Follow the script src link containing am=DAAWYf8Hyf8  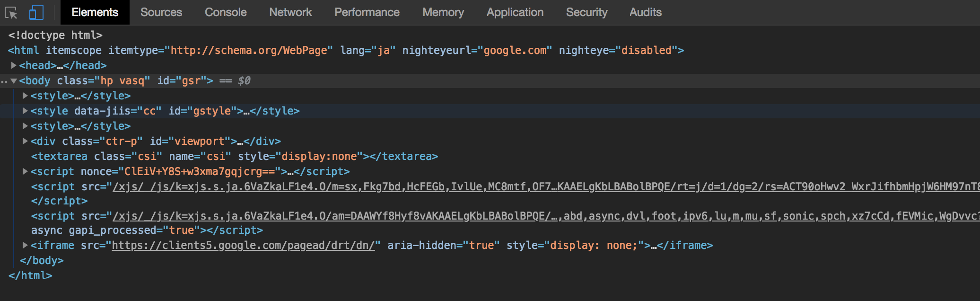pyautogui.click(x=546, y=216)
